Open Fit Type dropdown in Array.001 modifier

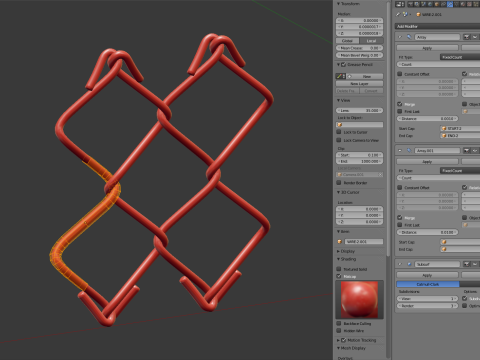(x=460, y=171)
